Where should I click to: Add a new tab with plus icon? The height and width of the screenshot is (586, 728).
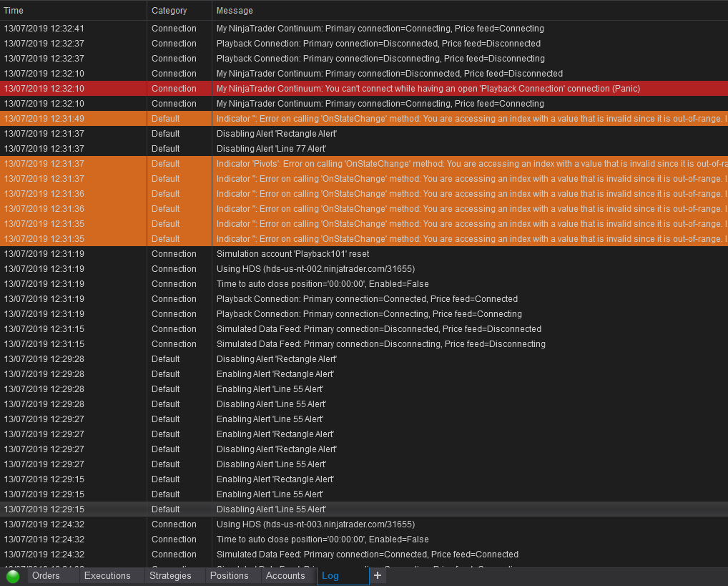(x=378, y=576)
